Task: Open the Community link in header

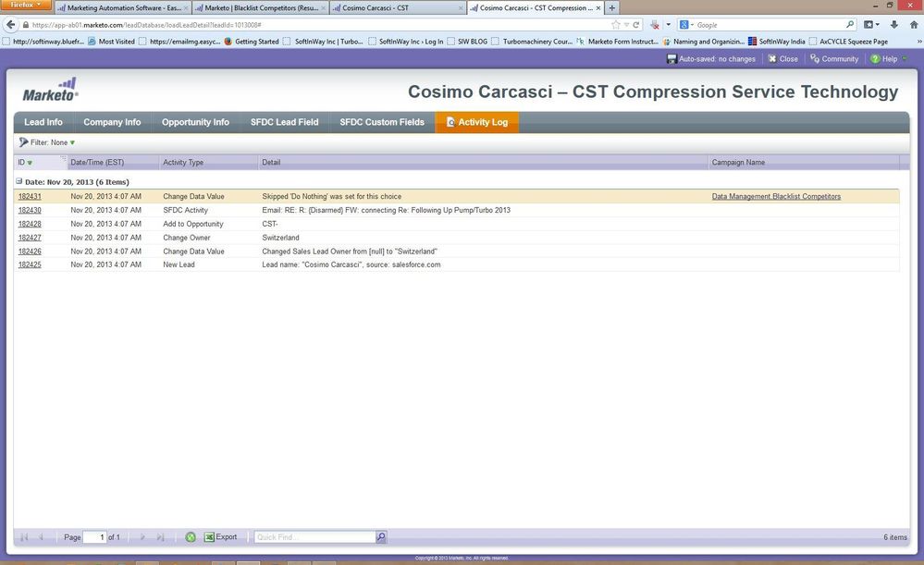Action: 834,59
